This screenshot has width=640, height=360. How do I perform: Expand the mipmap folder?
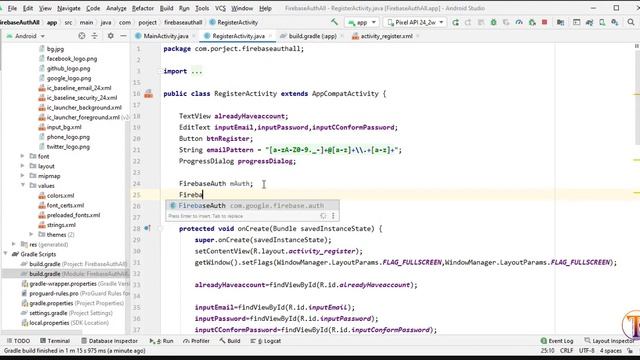[x=22, y=176]
